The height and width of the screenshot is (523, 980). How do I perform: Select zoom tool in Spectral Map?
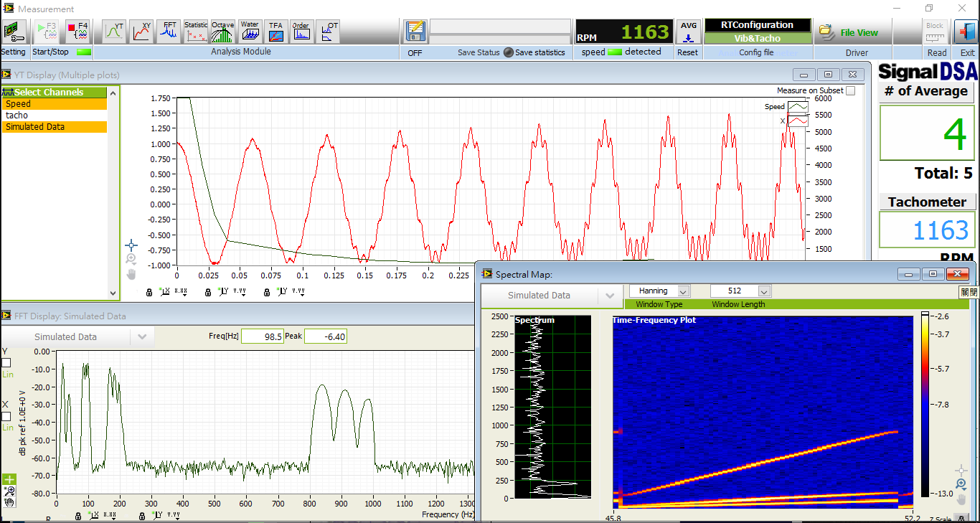961,484
